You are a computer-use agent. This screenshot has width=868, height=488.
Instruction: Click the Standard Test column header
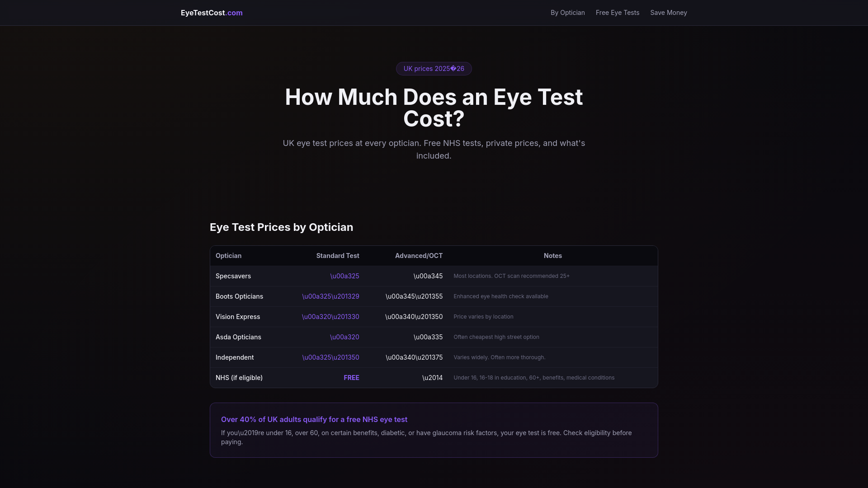click(x=338, y=256)
